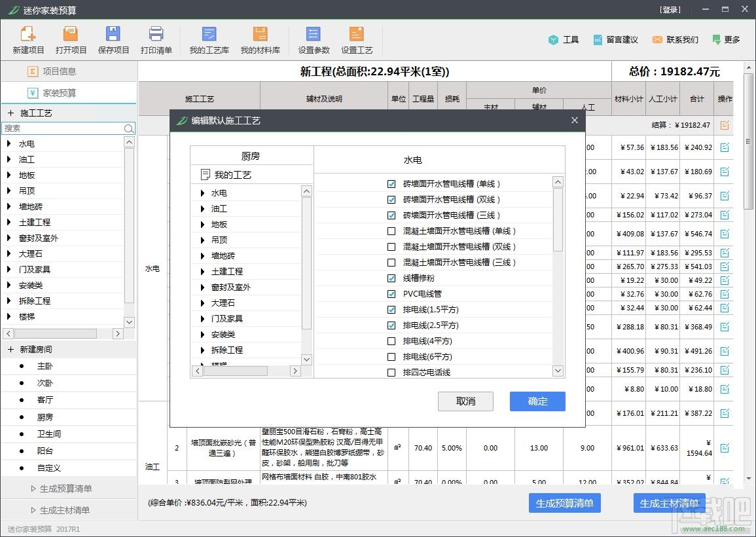Expand 油工 under 我的工艺
Image resolution: width=756 pixels, height=537 pixels.
pyautogui.click(x=202, y=208)
